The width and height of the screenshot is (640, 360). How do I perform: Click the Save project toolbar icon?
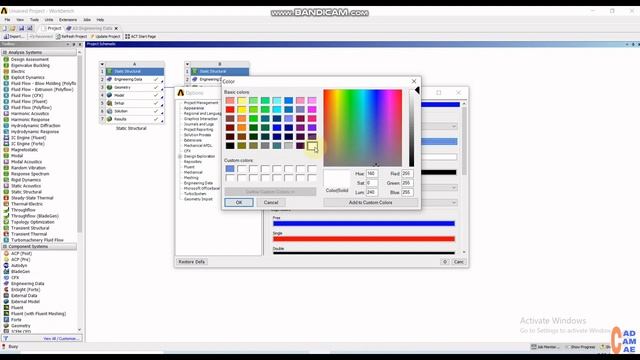21,28
